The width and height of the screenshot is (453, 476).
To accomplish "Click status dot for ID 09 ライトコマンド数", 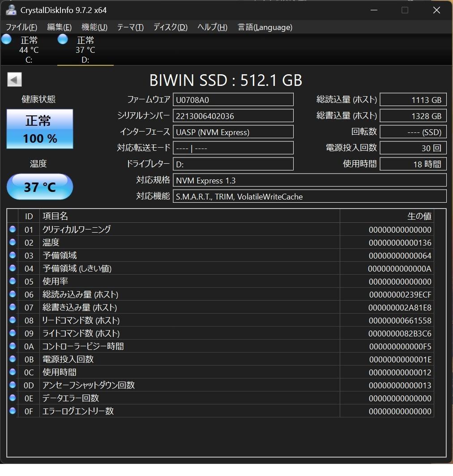I will click(13, 333).
